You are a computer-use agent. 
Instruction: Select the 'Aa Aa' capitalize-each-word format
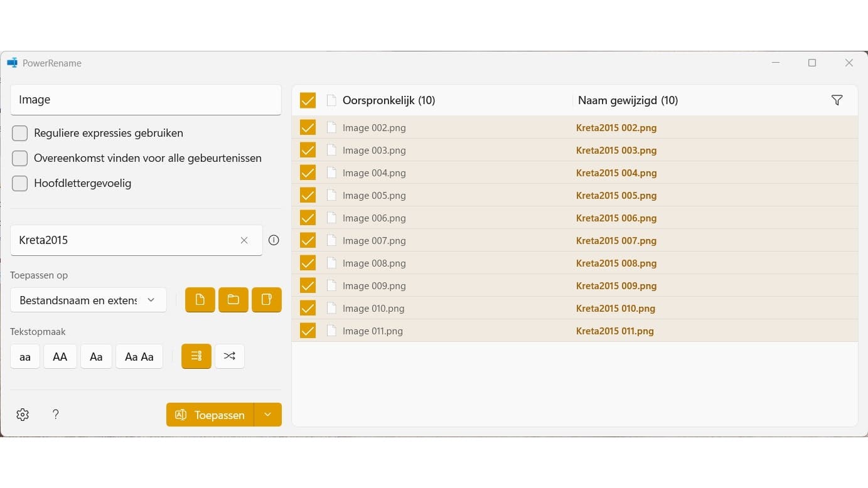click(x=139, y=356)
